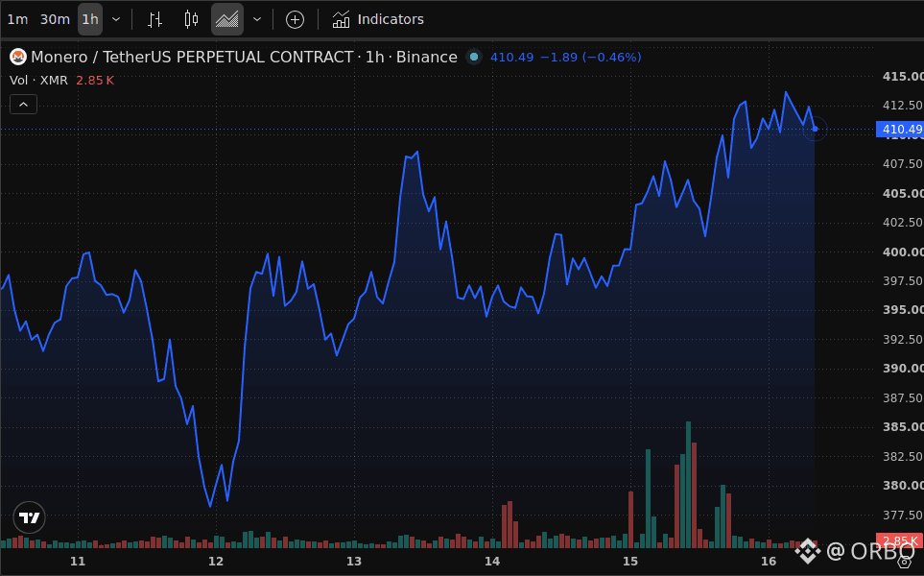Image resolution: width=924 pixels, height=576 pixels.
Task: Click date label 11 on time axis
Action: [x=78, y=562]
